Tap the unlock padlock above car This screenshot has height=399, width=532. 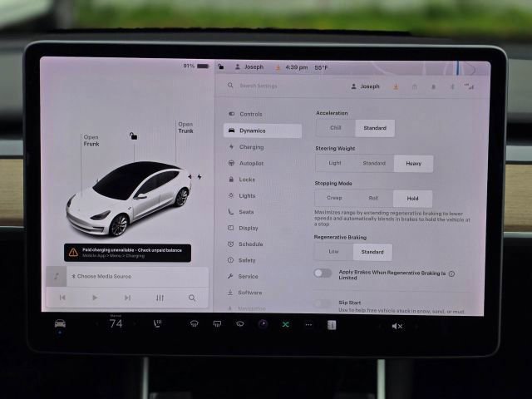133,136
